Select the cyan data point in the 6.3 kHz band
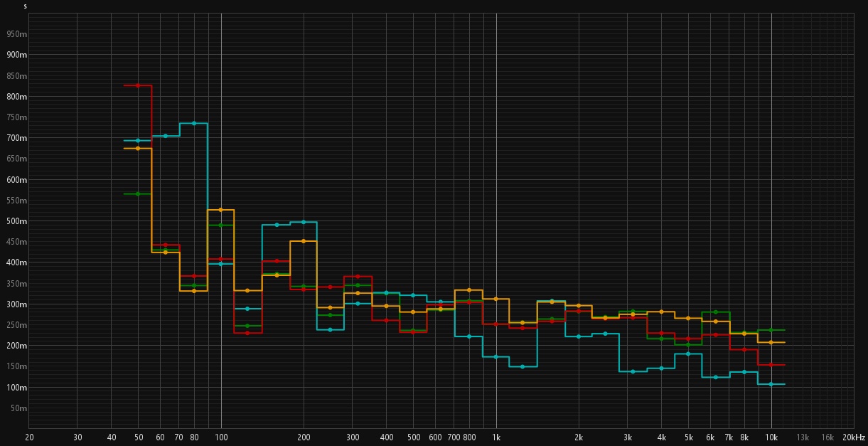Viewport: 868px width, 446px height. pos(716,377)
